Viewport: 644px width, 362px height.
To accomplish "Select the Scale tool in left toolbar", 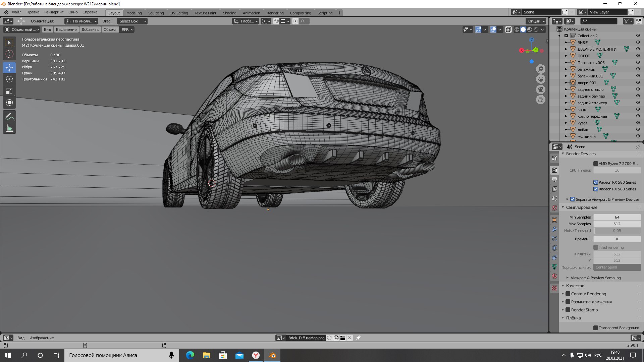I will (x=9, y=91).
